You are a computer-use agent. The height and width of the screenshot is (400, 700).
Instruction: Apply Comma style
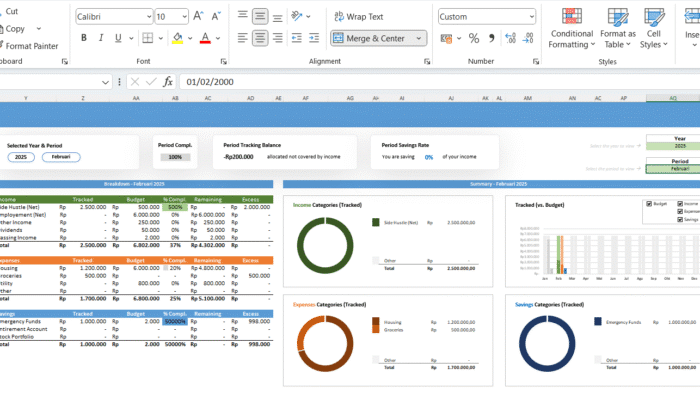[x=492, y=38]
